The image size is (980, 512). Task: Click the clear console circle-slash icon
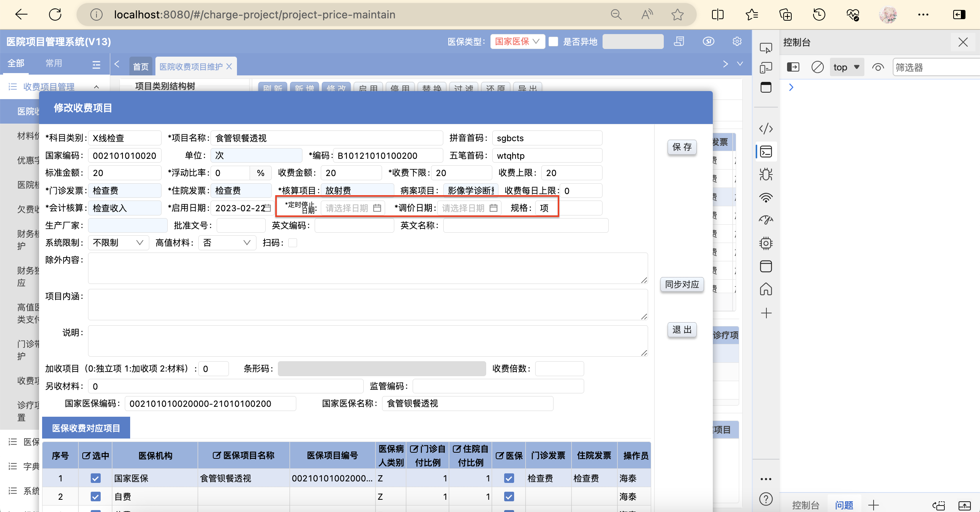coord(817,67)
